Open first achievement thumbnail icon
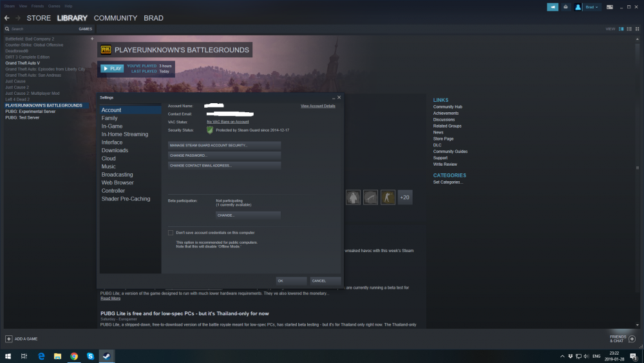 tap(353, 197)
